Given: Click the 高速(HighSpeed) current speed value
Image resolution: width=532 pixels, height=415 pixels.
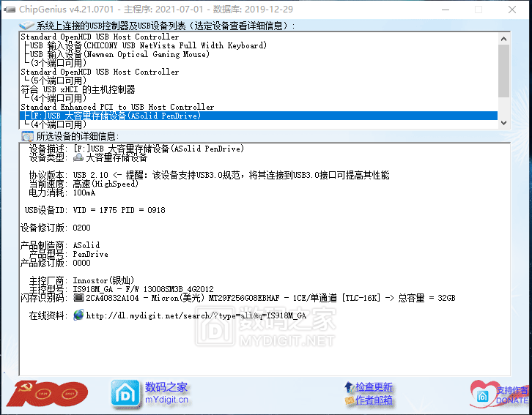Looking at the screenshot, I should [106, 184].
